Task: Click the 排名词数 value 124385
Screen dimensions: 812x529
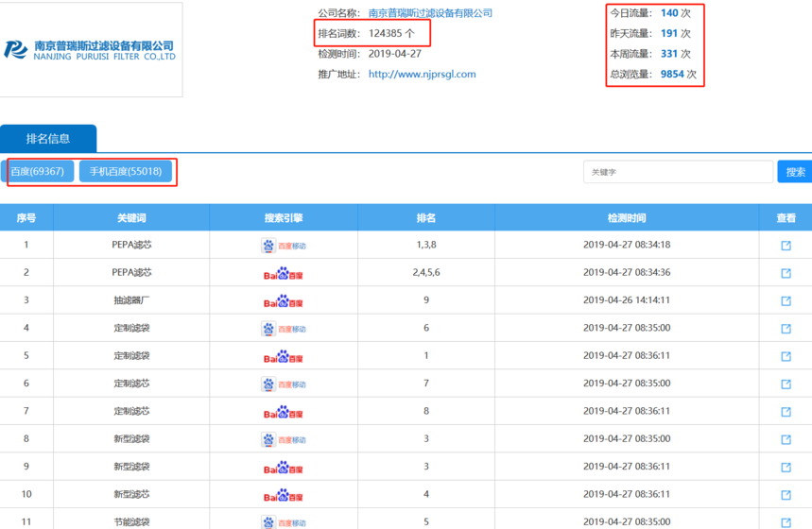Action: [x=386, y=34]
